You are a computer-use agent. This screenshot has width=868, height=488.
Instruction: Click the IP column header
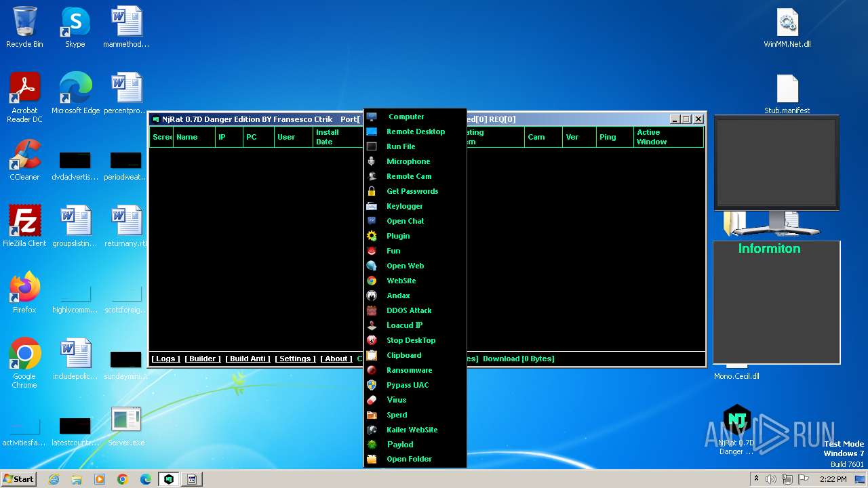coord(229,137)
